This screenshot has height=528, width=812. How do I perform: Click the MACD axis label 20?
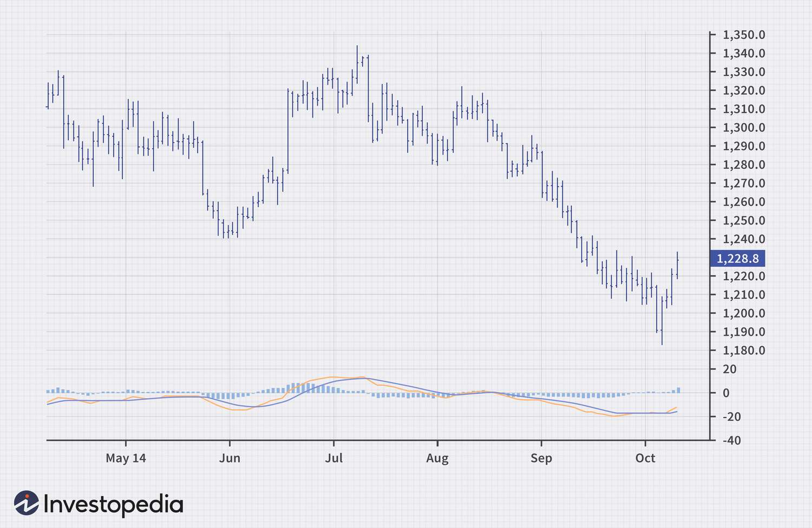730,369
